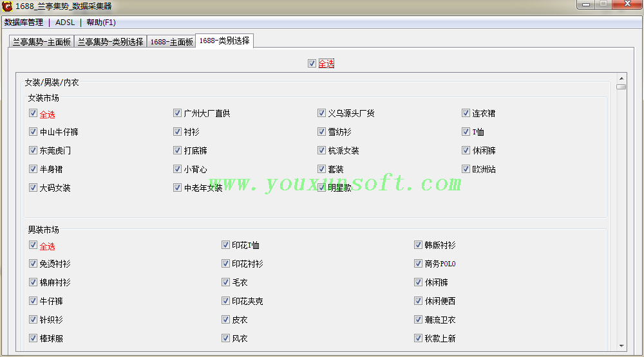Toggle the 风衣 checkbox
The image size is (644, 357).
(x=225, y=338)
